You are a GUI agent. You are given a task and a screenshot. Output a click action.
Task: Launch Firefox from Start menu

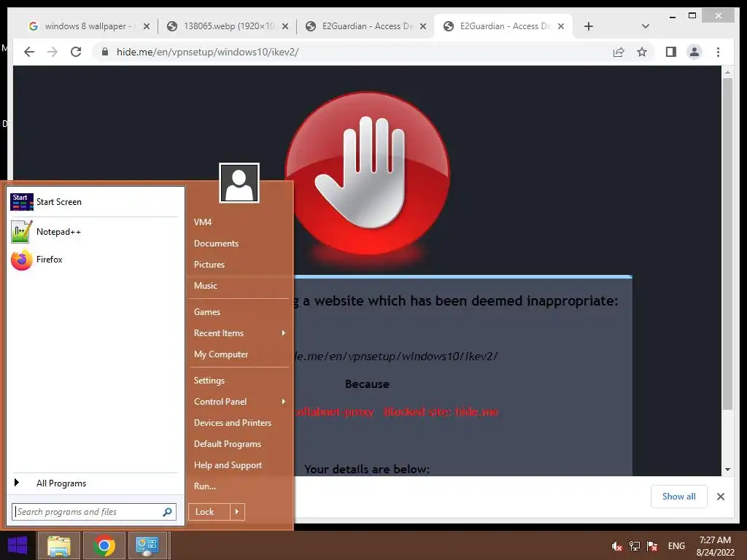[x=94, y=260]
